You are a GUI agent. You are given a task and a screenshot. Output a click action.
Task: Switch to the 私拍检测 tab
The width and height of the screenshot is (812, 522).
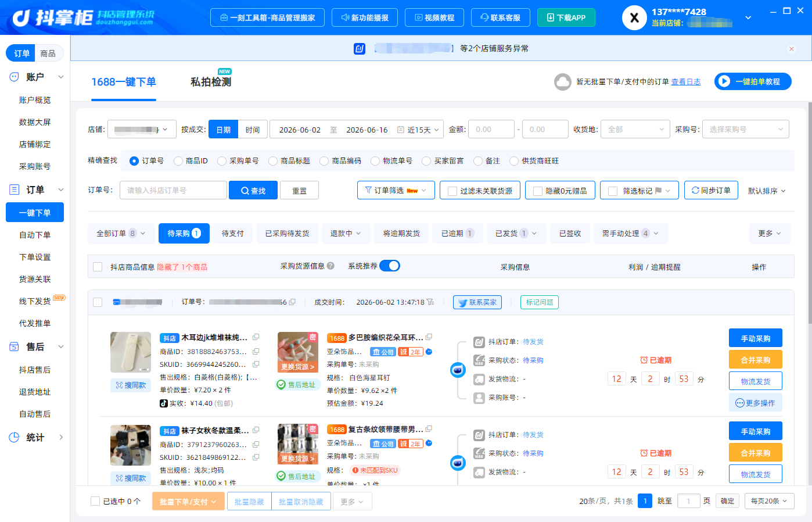211,81
